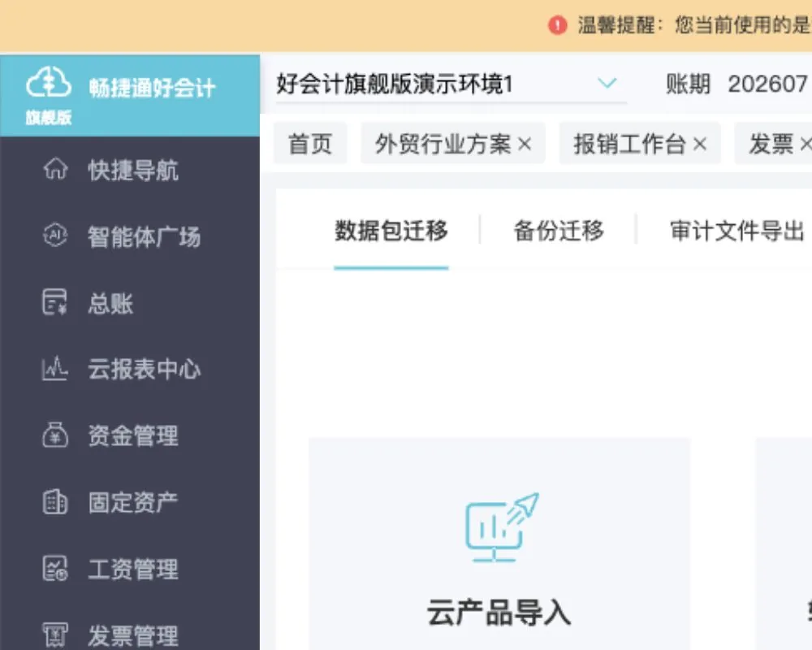
Task: Click the 温馨提醒 notice text
Action: (693, 25)
